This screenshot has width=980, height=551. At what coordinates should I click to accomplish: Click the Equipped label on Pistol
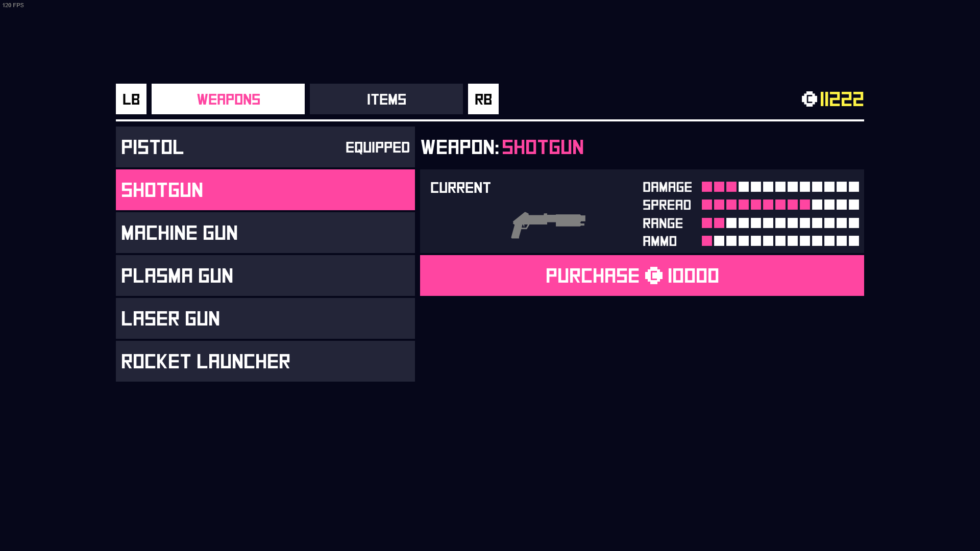pyautogui.click(x=377, y=148)
